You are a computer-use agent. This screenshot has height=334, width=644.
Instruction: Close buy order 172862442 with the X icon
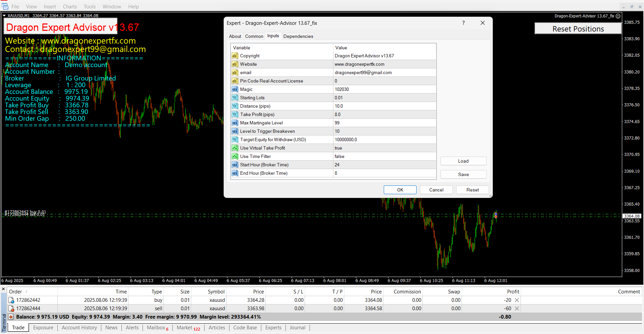pos(517,300)
